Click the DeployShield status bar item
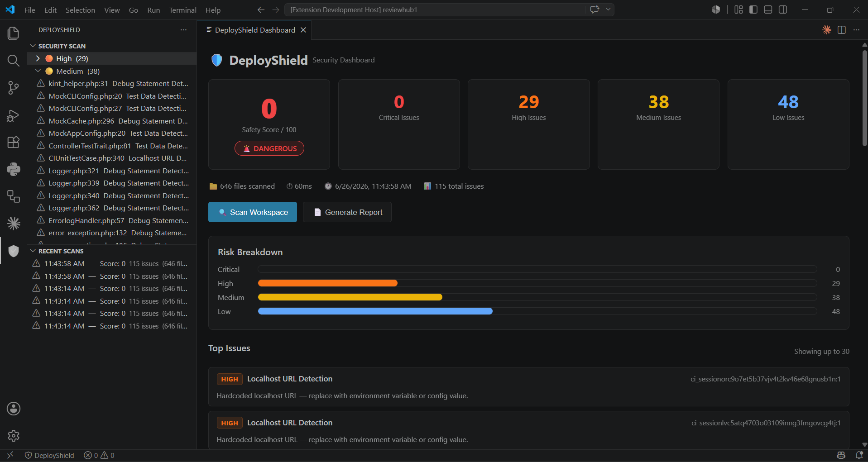This screenshot has width=868, height=462. [x=49, y=455]
